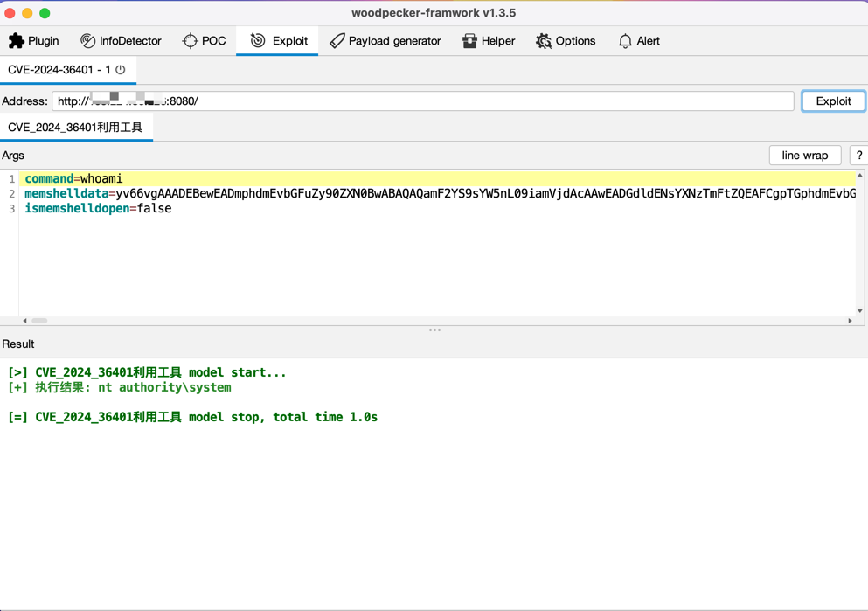Screen dimensions: 868x611
Task: Click the InfoDetector fingerprint icon
Action: pos(88,41)
